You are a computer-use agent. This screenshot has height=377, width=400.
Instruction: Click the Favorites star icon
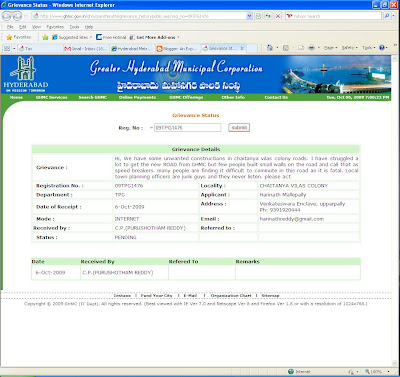point(9,37)
